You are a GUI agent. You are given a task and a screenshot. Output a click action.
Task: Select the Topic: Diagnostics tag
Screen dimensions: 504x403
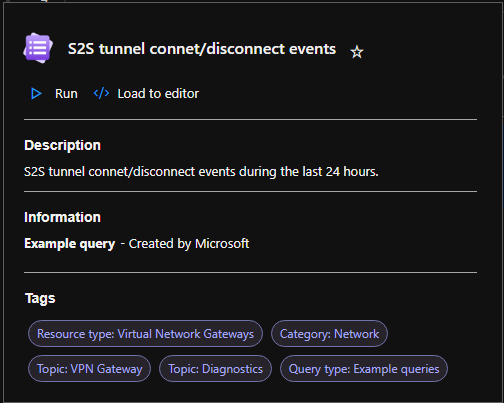(x=215, y=369)
